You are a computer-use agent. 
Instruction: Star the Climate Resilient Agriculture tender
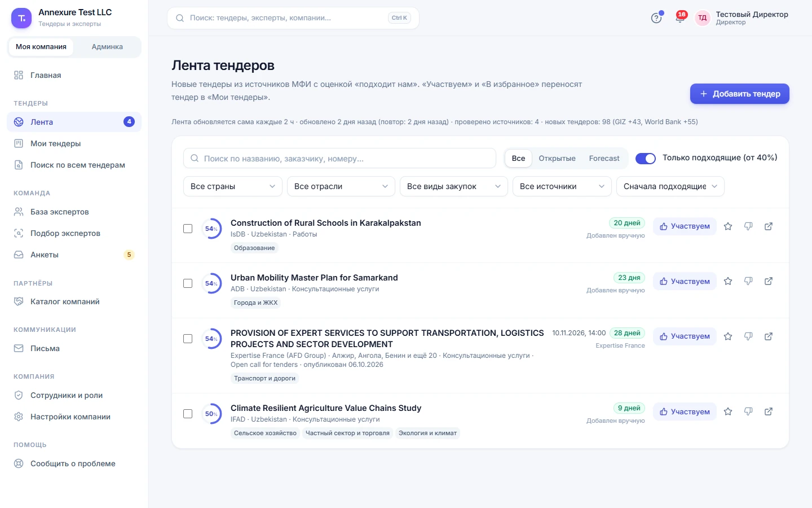pos(728,411)
